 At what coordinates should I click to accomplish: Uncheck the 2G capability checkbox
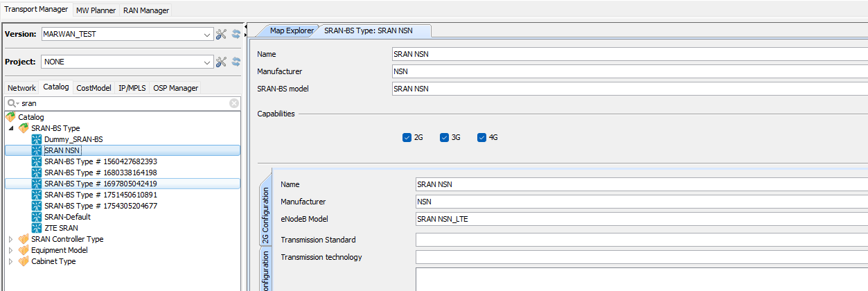pos(407,137)
